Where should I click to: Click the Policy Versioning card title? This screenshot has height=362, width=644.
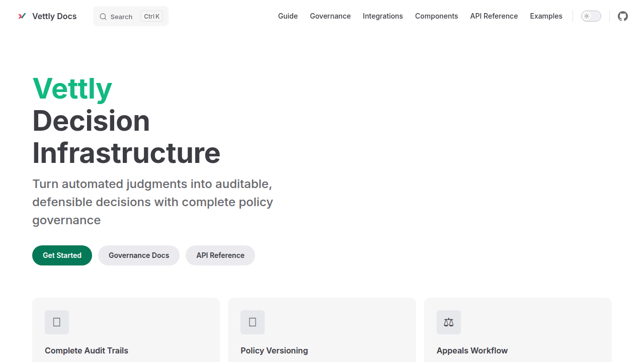[x=274, y=350]
